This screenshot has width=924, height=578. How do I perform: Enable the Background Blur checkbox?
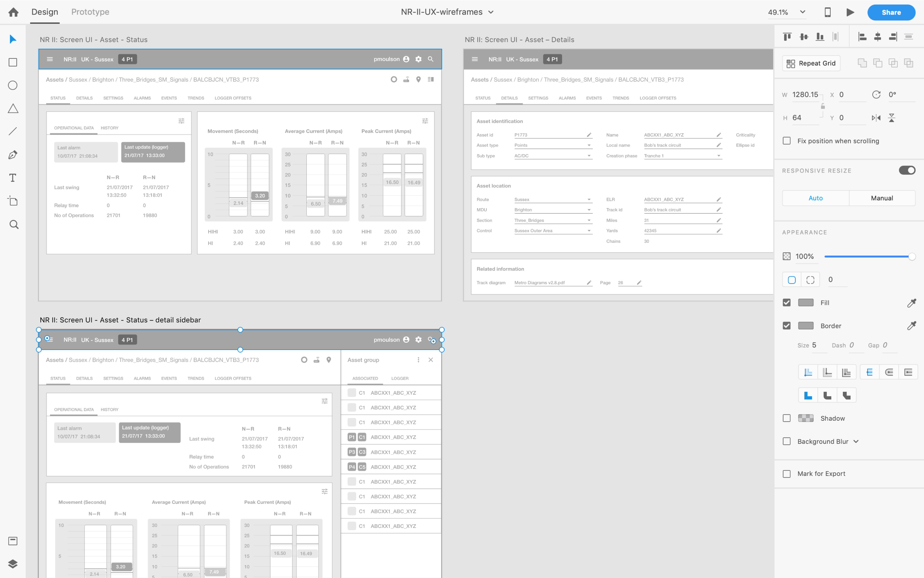[x=787, y=441]
